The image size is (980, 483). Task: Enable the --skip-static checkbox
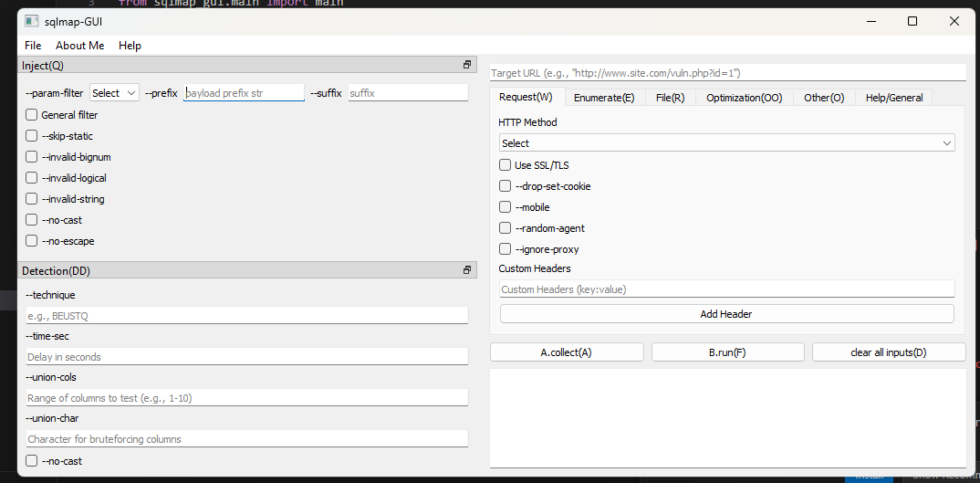tap(32, 136)
